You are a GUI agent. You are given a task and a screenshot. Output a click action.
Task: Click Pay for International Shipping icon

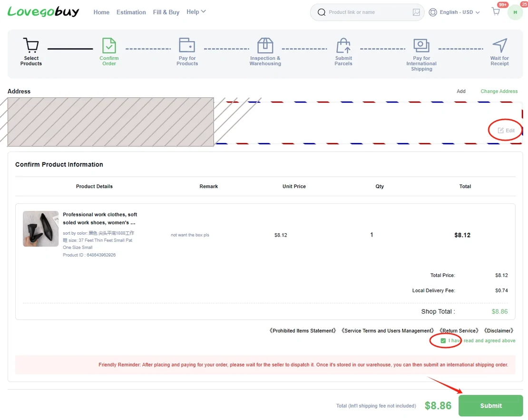pos(421,45)
